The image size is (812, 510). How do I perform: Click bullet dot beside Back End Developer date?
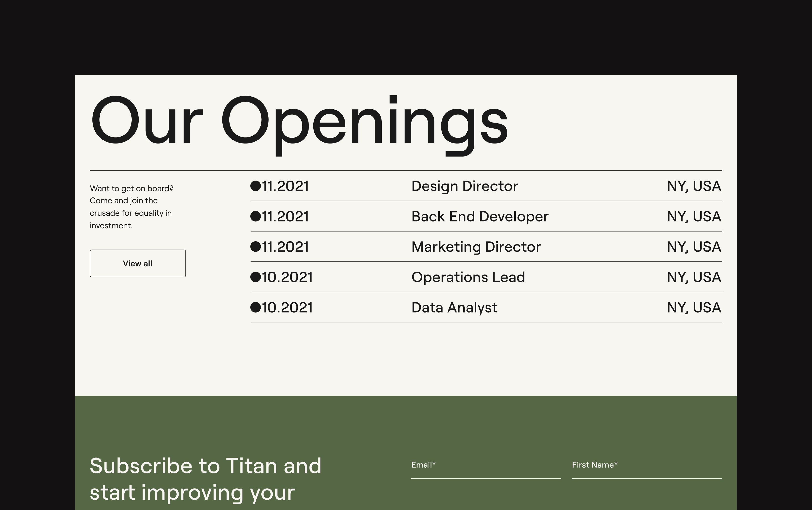pos(256,216)
